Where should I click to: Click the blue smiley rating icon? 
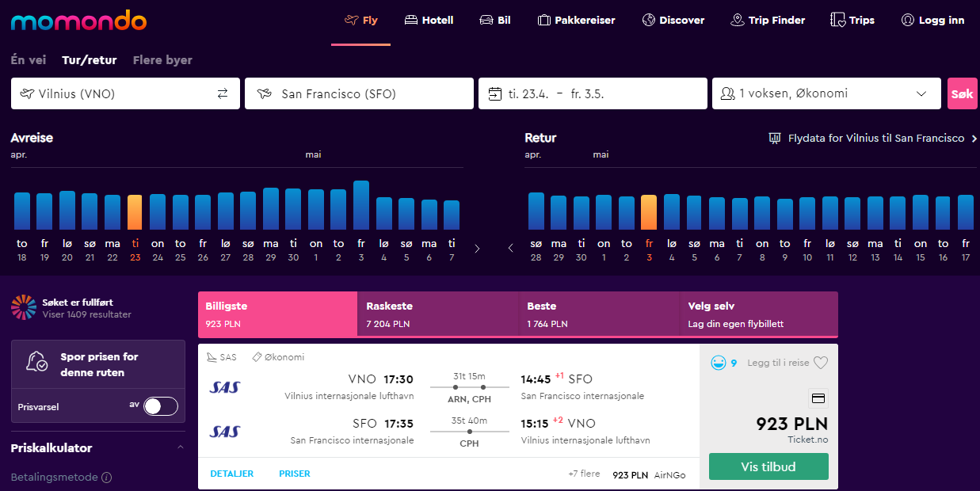click(x=719, y=363)
